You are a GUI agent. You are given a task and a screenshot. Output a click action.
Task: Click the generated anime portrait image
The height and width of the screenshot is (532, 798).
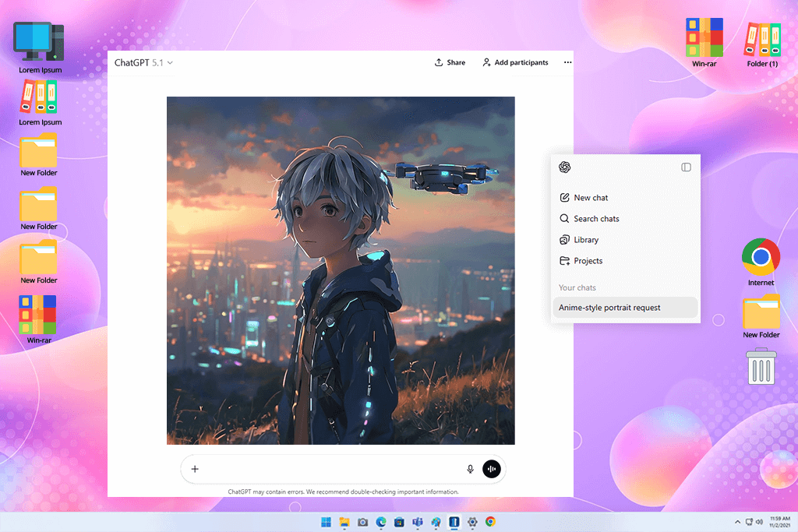341,270
